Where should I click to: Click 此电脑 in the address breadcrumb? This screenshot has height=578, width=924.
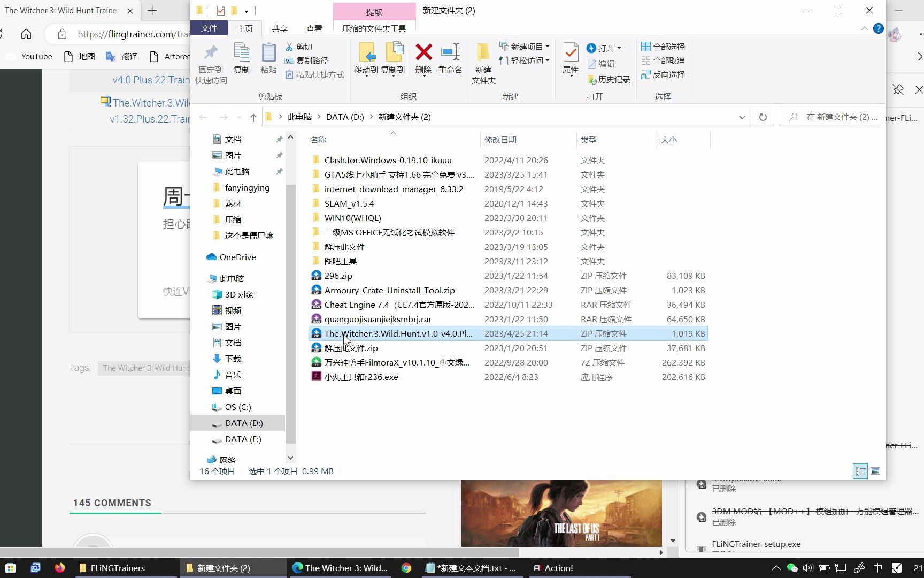[x=299, y=117]
